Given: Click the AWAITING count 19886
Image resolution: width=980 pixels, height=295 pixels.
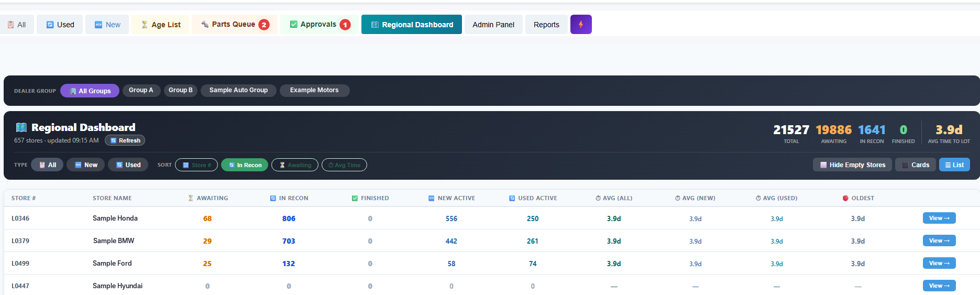Looking at the screenshot, I should coord(833,129).
